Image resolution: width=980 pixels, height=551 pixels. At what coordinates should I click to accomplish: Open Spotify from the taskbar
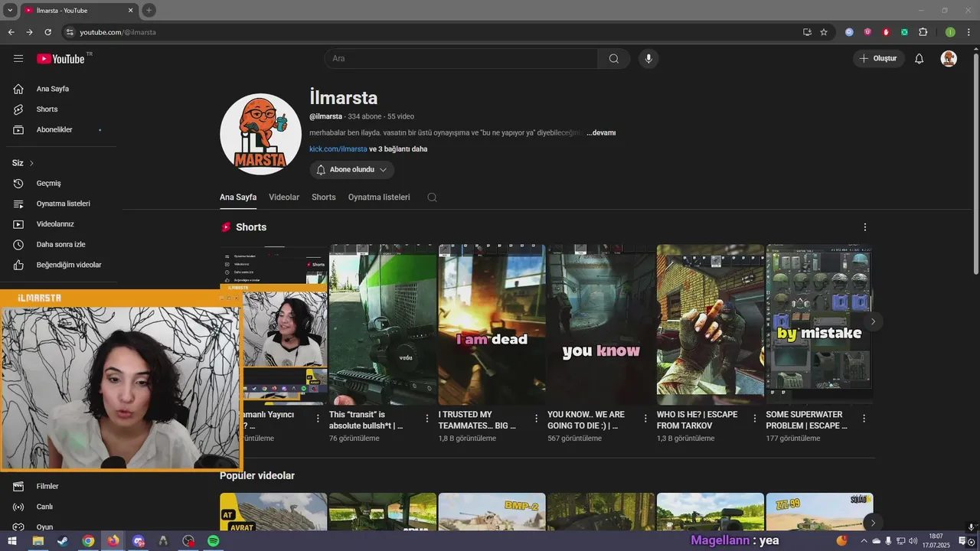(x=214, y=541)
